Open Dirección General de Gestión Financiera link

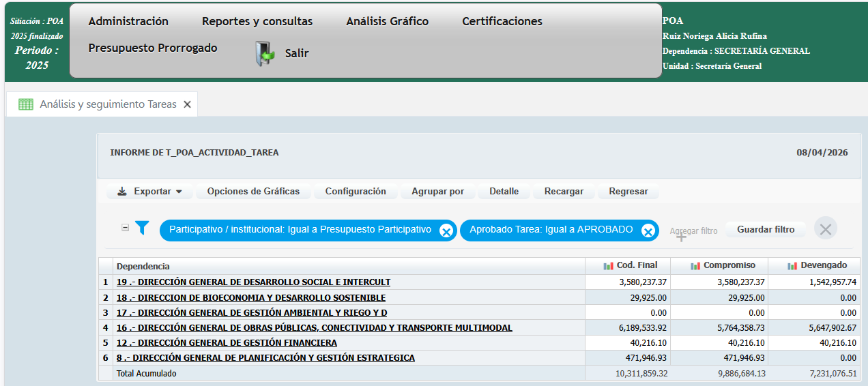pos(227,343)
